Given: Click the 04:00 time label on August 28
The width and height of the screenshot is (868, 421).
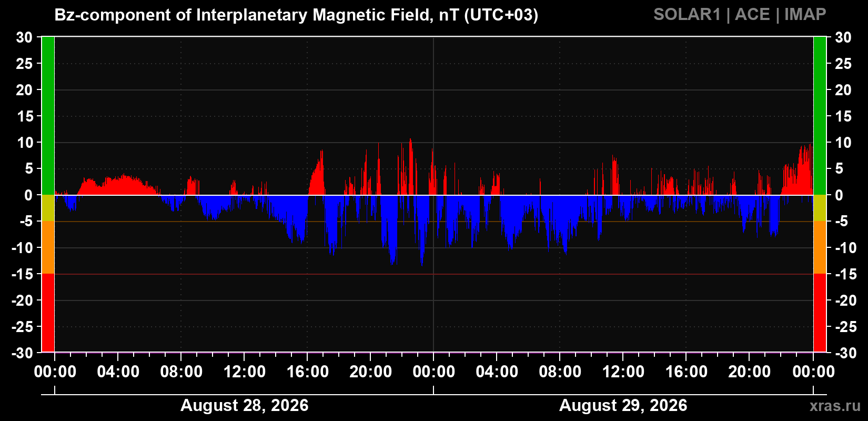Looking at the screenshot, I should click(x=118, y=372).
